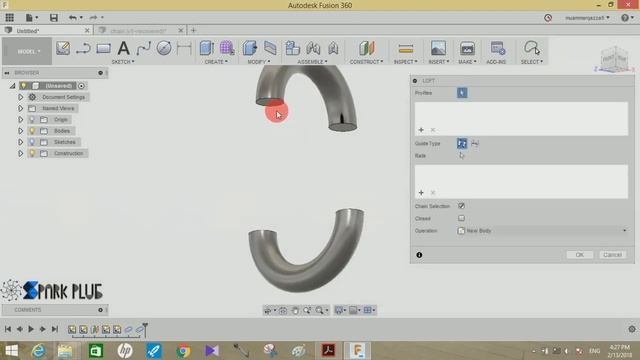This screenshot has height=360, width=640.
Task: Cancel the Loft dialog
Action: click(x=612, y=255)
